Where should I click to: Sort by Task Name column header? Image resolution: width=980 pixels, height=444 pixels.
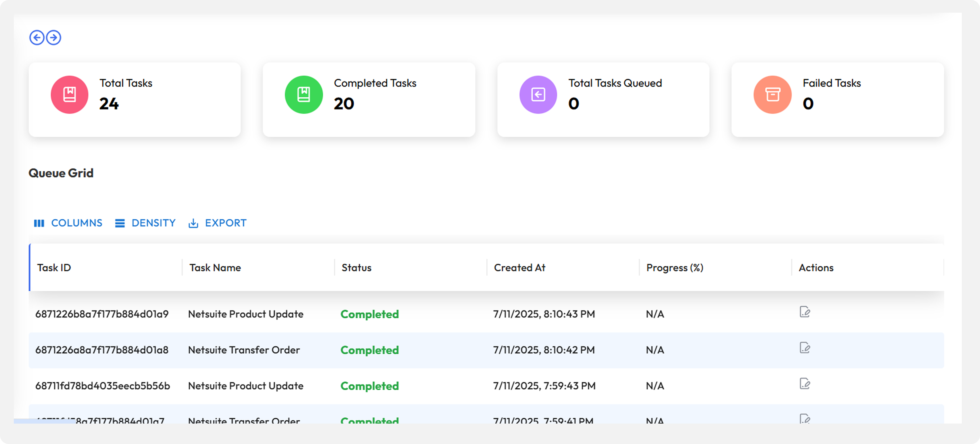point(215,268)
